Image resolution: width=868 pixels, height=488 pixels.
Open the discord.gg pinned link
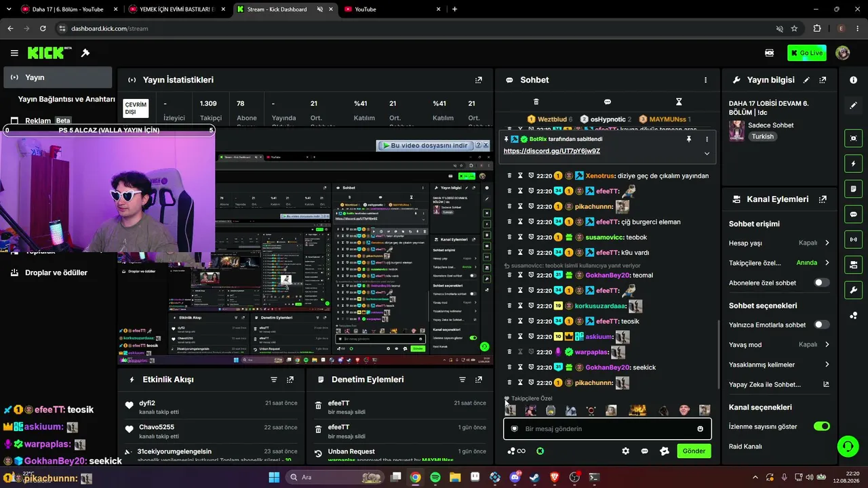tap(552, 151)
